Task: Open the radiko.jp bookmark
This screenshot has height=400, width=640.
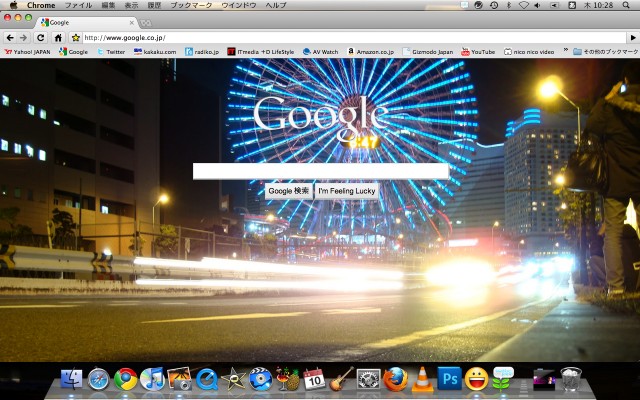Action: pyautogui.click(x=202, y=52)
